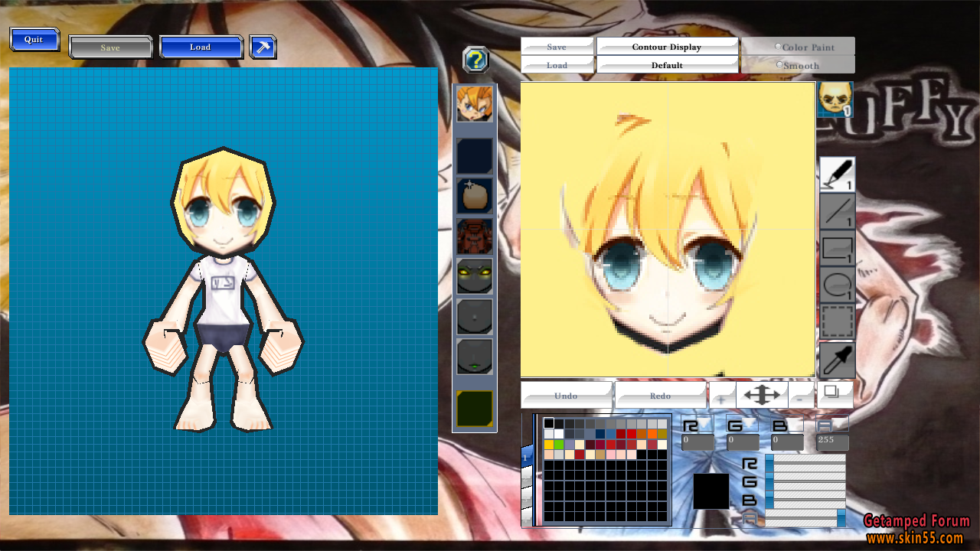
Task: Click the blue Load button
Action: click(x=201, y=47)
